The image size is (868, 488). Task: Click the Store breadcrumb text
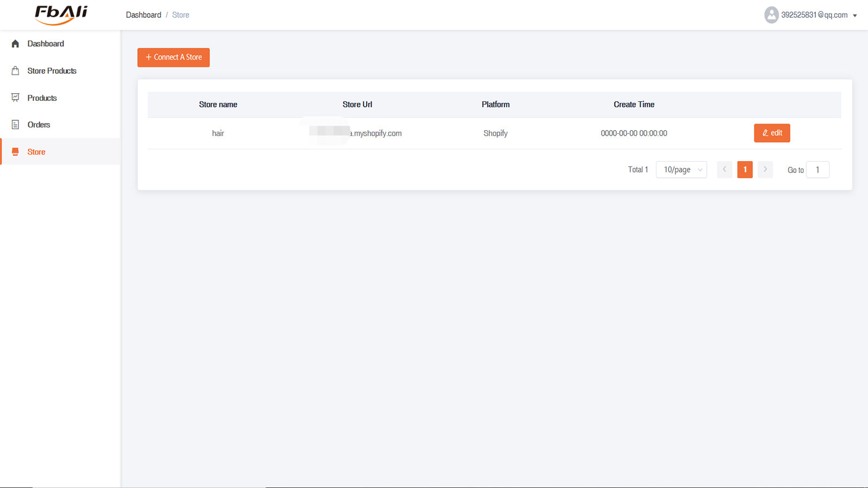coord(181,15)
